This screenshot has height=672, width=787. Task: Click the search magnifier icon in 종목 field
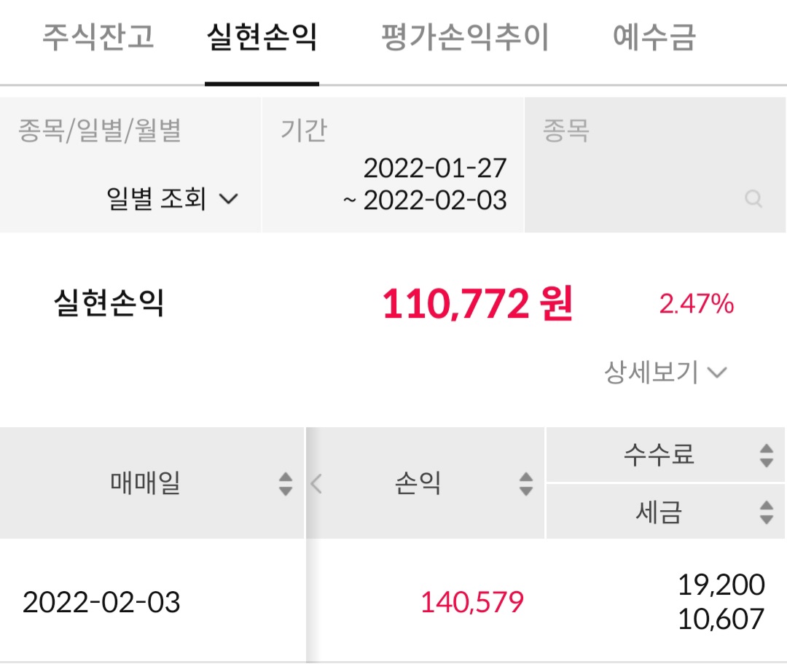(x=753, y=199)
